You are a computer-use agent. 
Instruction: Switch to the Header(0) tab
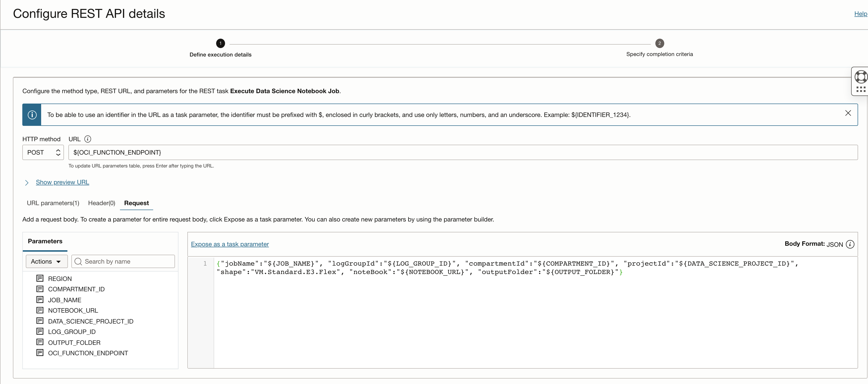101,203
